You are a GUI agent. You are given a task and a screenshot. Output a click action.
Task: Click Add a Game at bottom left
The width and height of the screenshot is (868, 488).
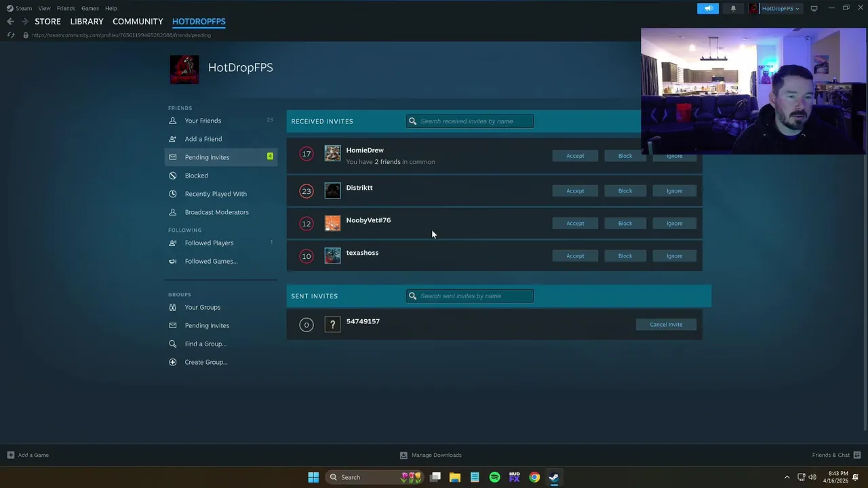(x=28, y=455)
